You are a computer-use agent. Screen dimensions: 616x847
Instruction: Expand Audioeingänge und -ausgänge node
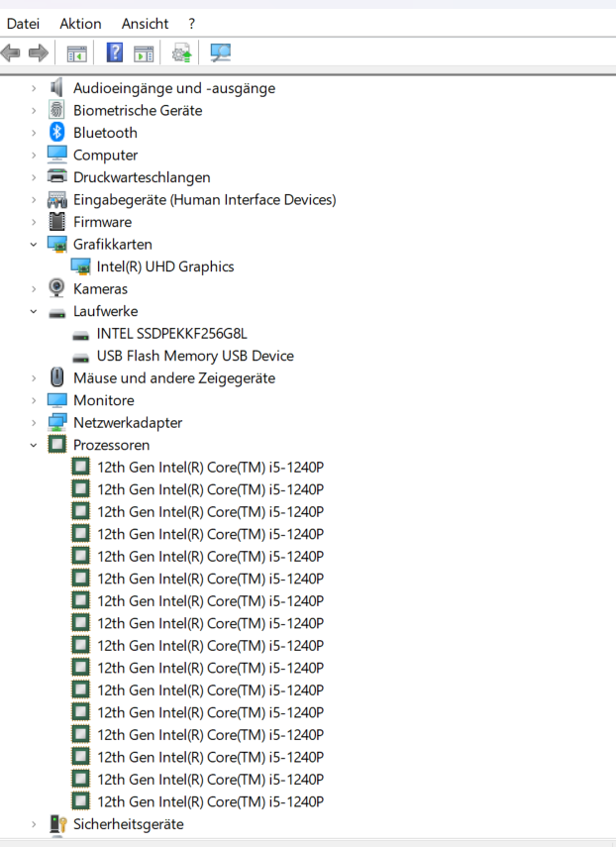pyautogui.click(x=34, y=88)
